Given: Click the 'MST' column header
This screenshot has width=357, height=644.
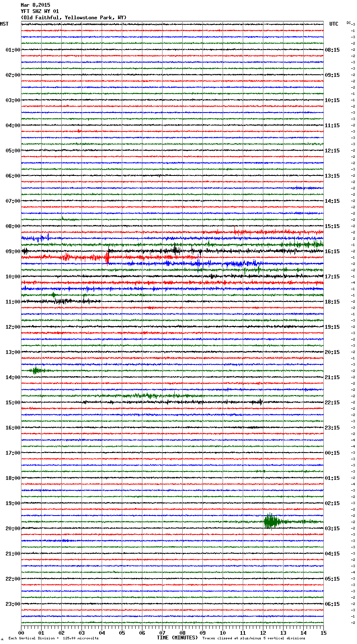Looking at the screenshot, I should coord(4,24).
